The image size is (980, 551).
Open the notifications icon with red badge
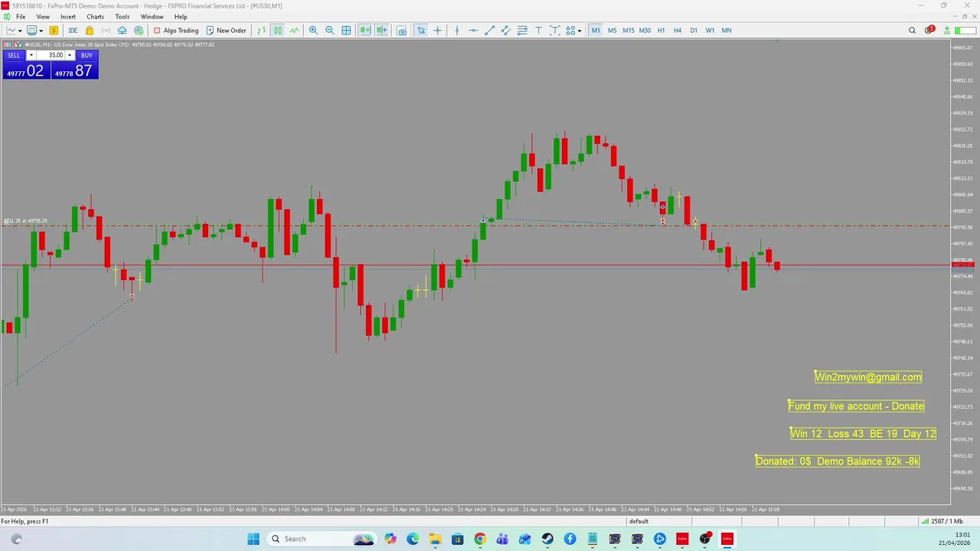[929, 31]
